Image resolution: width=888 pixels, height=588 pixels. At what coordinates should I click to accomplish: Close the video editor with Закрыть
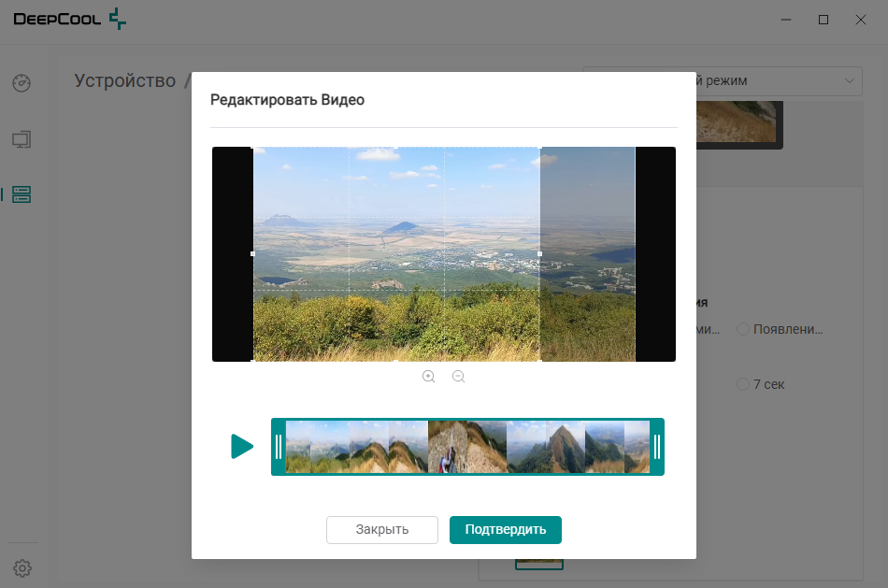(x=382, y=530)
